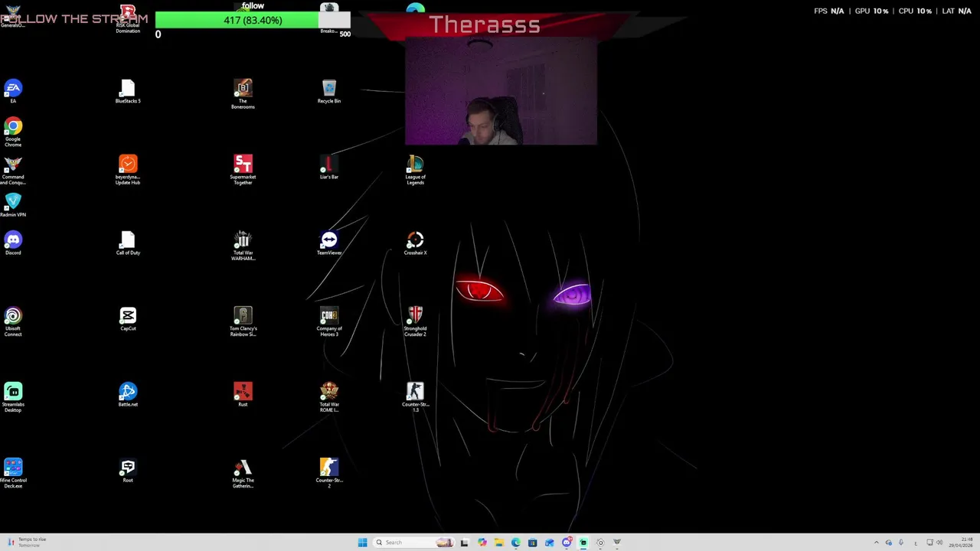The image size is (980, 551).
Task: Select the League of Legends desktop icon
Action: 415,170
